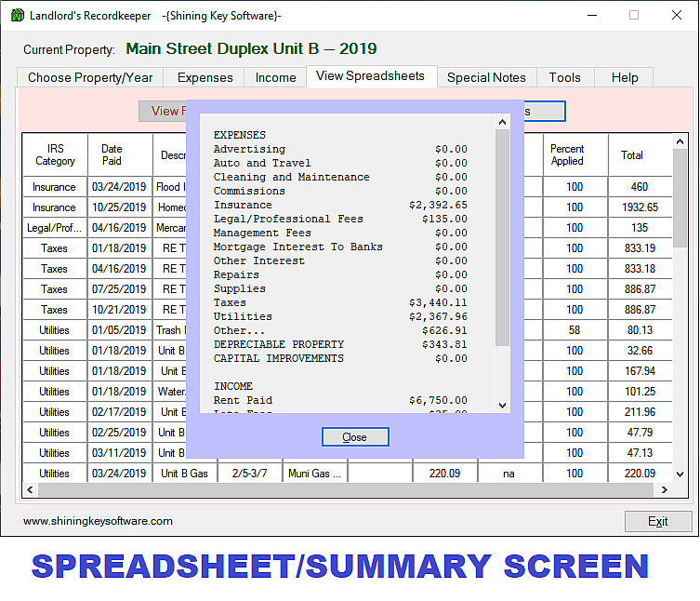Viewport: 700px width, 601px height.
Task: Click the www.shiningkeysoftware.com text
Action: (x=98, y=521)
